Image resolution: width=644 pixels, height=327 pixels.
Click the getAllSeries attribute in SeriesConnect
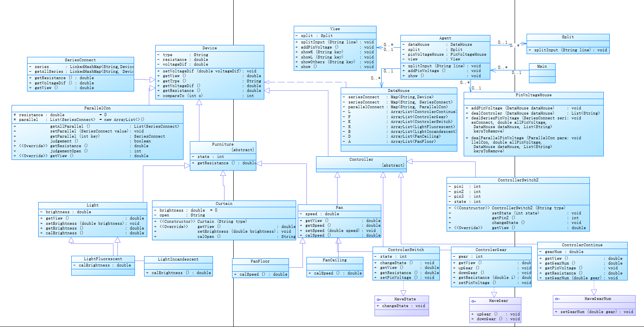tap(81, 72)
